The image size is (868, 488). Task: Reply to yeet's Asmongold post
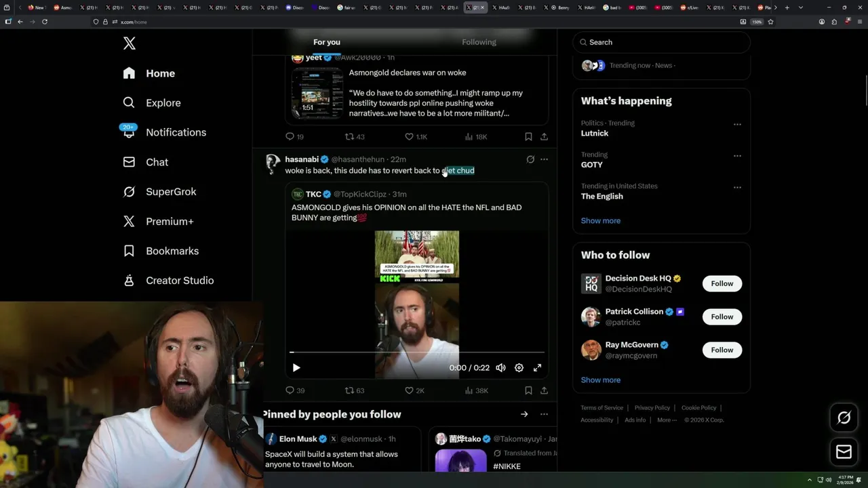coord(294,136)
